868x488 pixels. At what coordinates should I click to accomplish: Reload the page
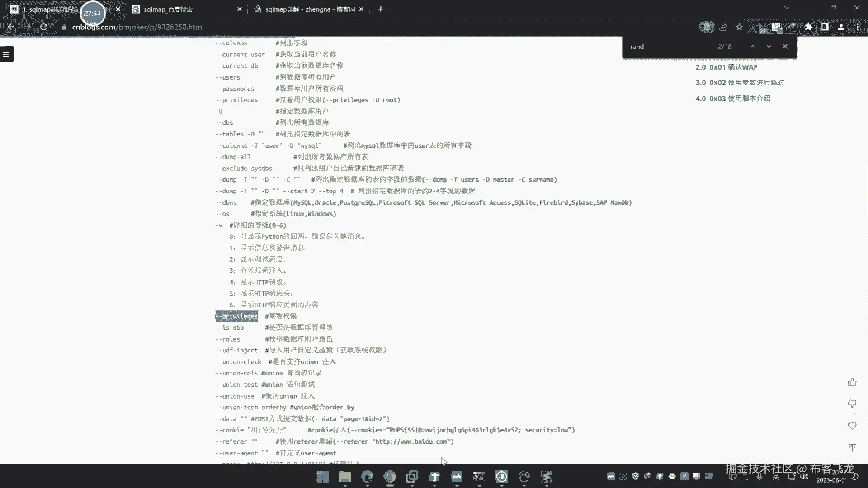pos(44,27)
